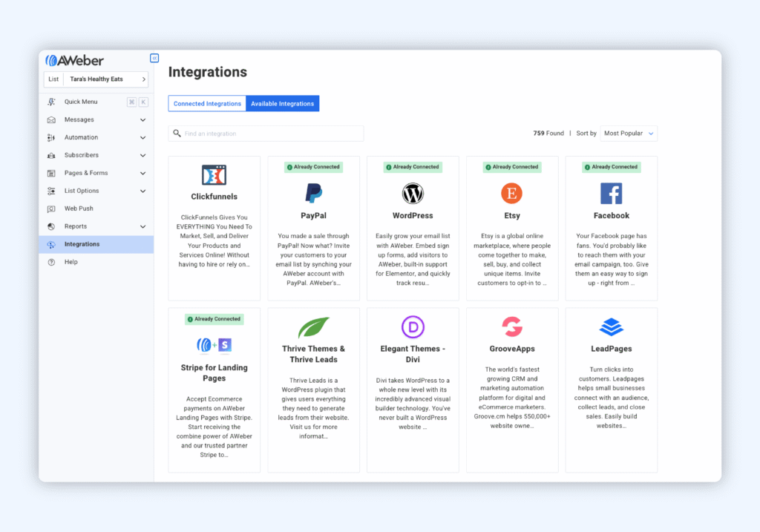Click the Thrive Leads card description
This screenshot has height=532, width=760.
click(x=314, y=408)
